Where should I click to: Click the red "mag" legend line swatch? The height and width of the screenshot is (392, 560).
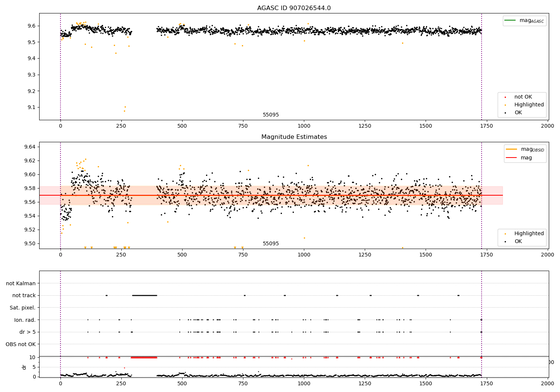(511, 158)
